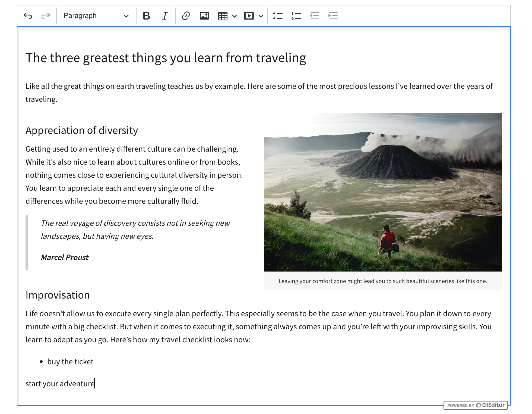Click the Bulleted List icon
The image size is (532, 414).
278,16
